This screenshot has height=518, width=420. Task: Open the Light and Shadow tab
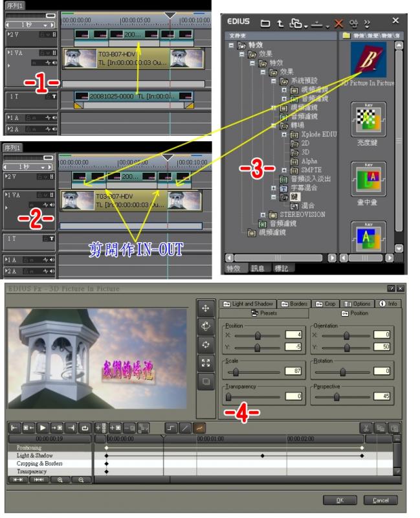[x=248, y=304]
